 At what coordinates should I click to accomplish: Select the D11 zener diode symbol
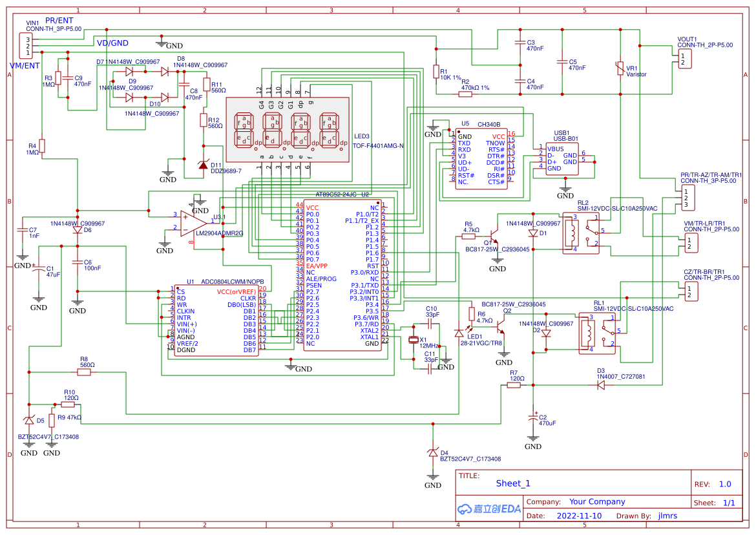204,164
